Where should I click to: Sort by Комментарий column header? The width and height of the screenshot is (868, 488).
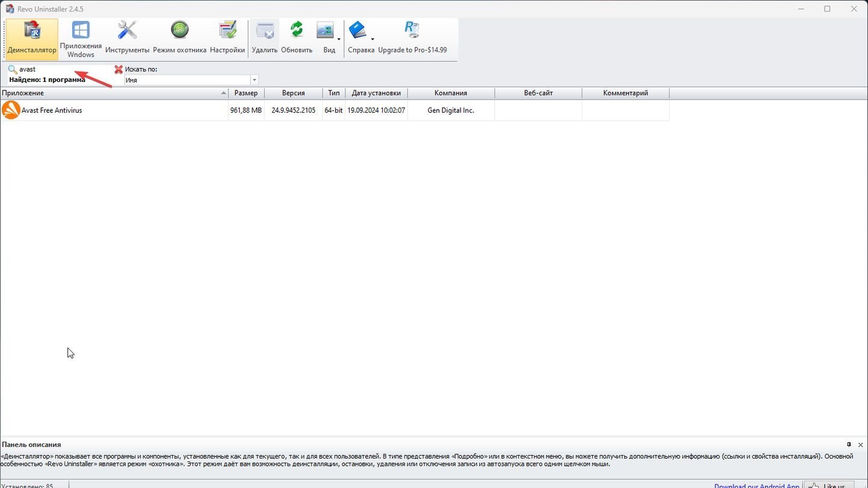point(626,93)
